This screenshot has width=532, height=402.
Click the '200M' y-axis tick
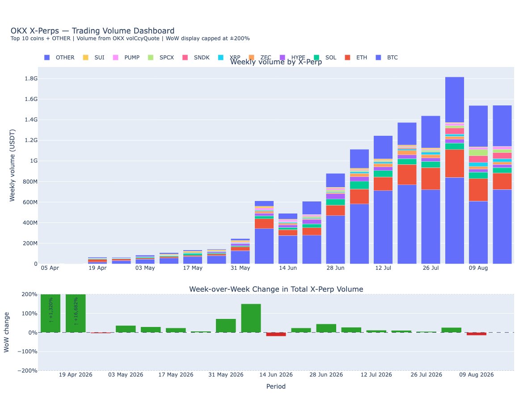tap(30, 243)
